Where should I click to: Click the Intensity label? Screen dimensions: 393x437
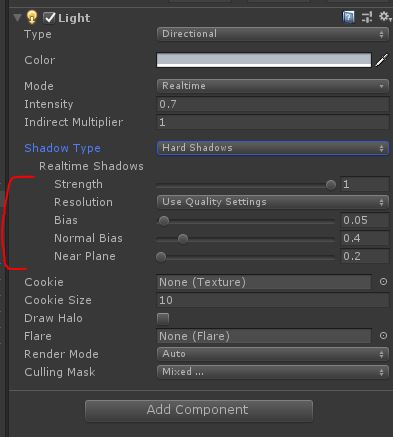coord(49,104)
